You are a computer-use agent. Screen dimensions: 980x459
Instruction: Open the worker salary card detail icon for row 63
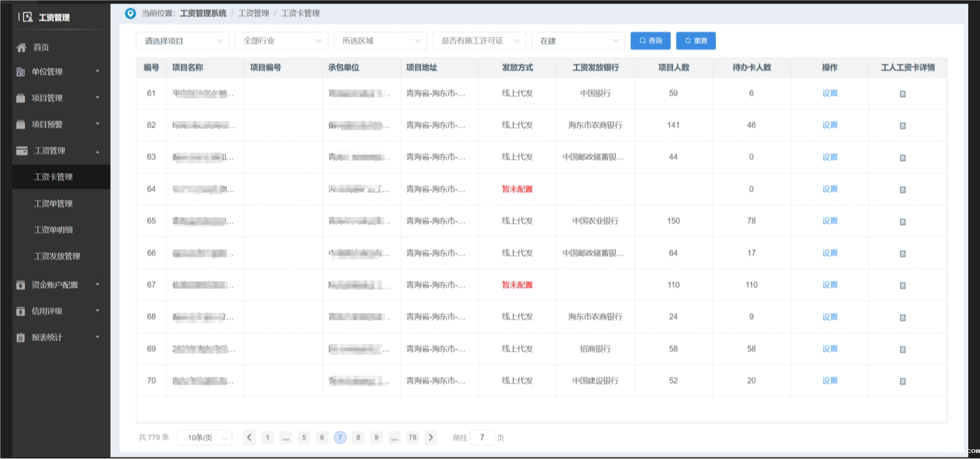click(x=902, y=158)
